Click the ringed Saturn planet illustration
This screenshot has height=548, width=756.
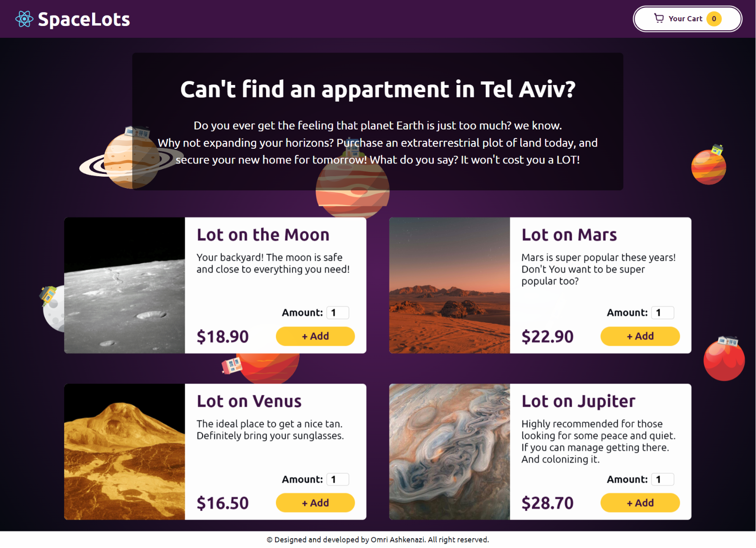131,158
